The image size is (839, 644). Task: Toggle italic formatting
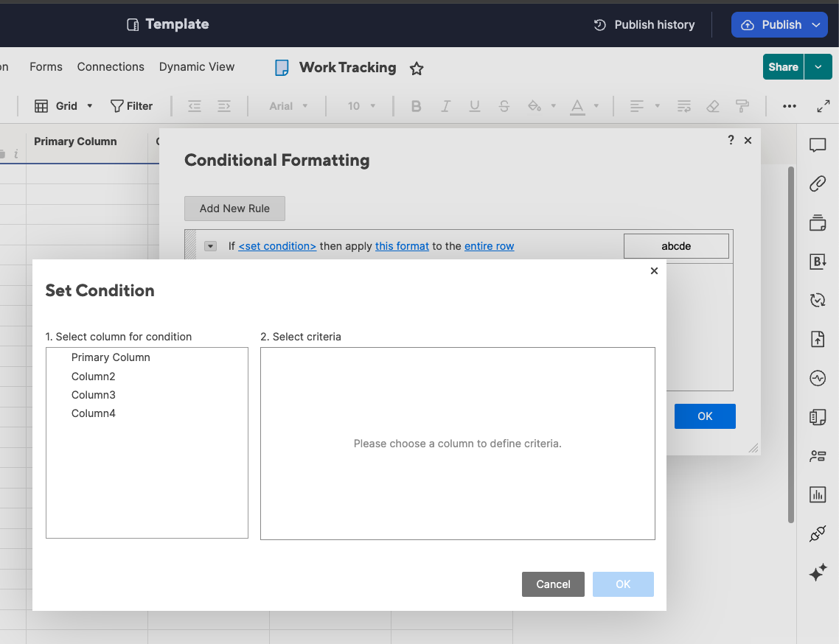coord(445,106)
